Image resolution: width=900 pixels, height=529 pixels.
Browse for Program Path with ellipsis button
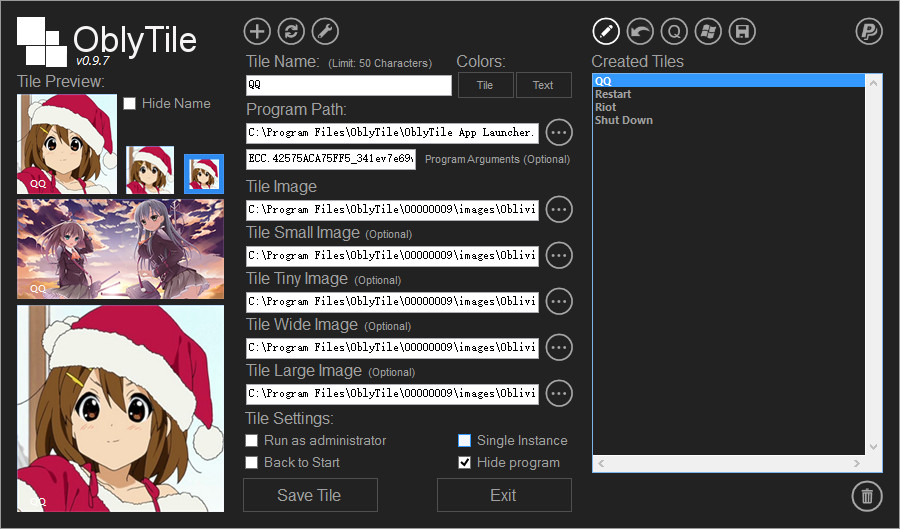(559, 132)
